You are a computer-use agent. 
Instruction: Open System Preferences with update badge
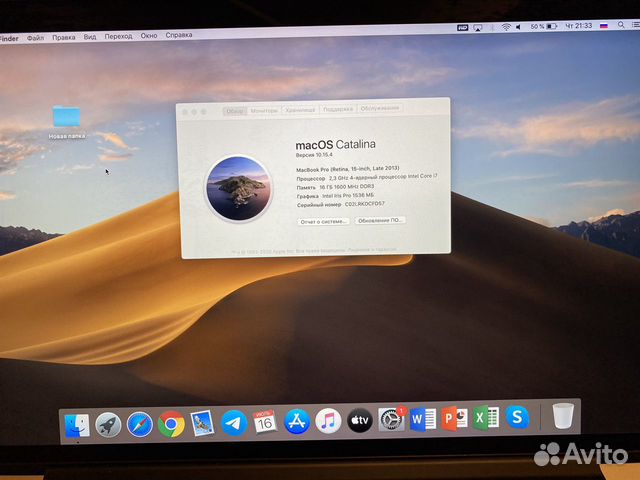391,419
